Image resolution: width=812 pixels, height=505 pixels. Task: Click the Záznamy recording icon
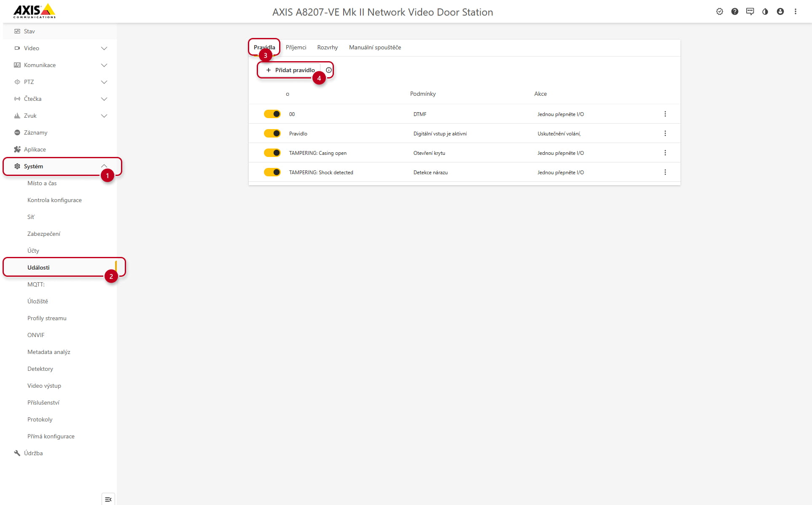[17, 132]
